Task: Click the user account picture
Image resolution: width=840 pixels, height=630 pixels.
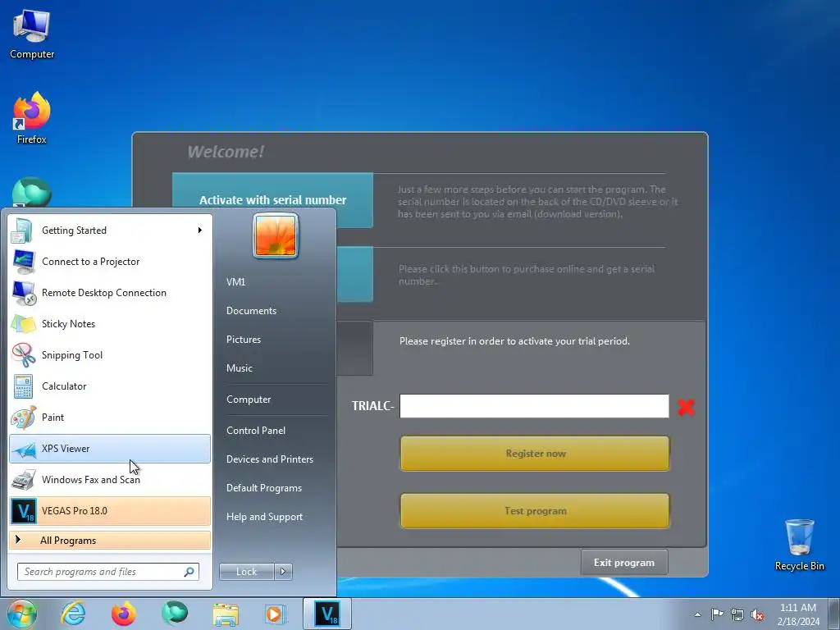Action: (276, 235)
